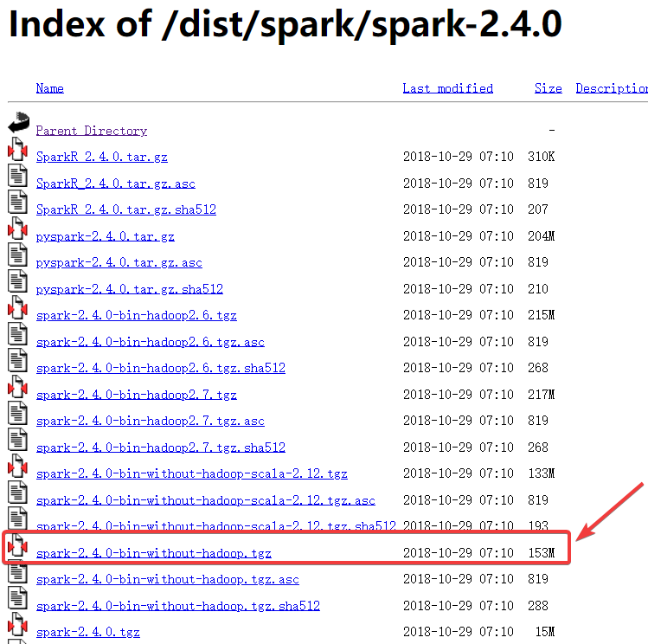Click document icon beside spark-2.4.0-bin-hadoop2.6.tgz.asc

click(x=17, y=334)
